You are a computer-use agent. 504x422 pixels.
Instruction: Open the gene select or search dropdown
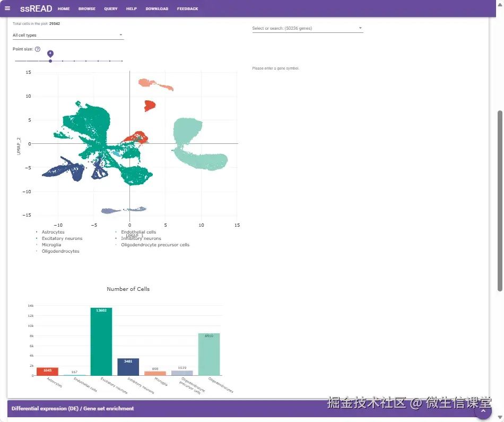307,28
